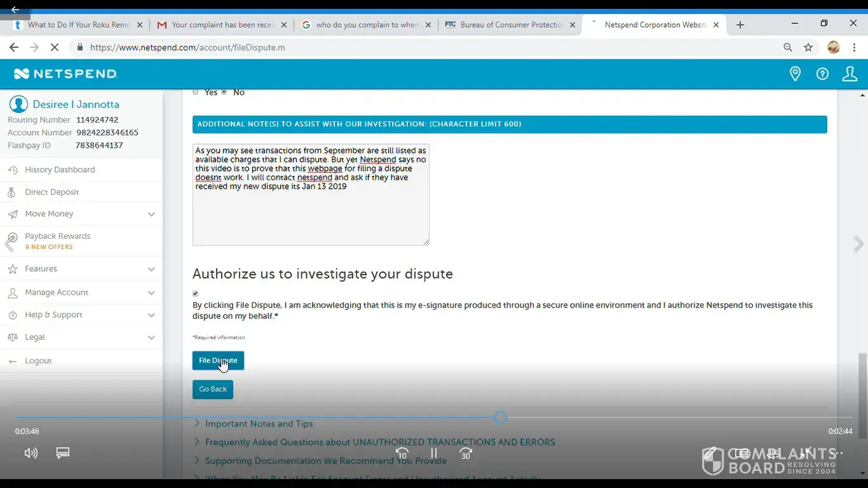This screenshot has height=488, width=868.
Task: Click the account profile icon in header
Action: pyautogui.click(x=850, y=74)
